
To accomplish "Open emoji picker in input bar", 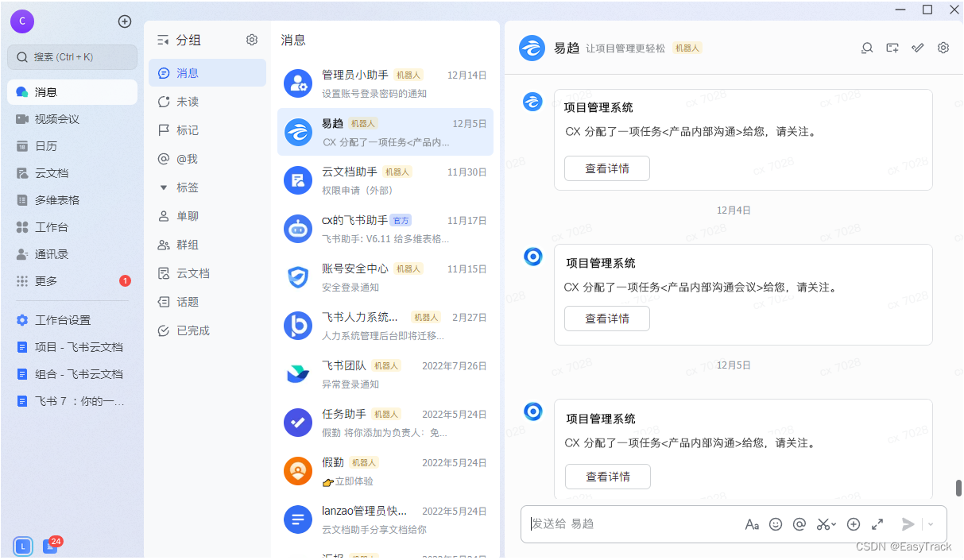I will point(776,524).
